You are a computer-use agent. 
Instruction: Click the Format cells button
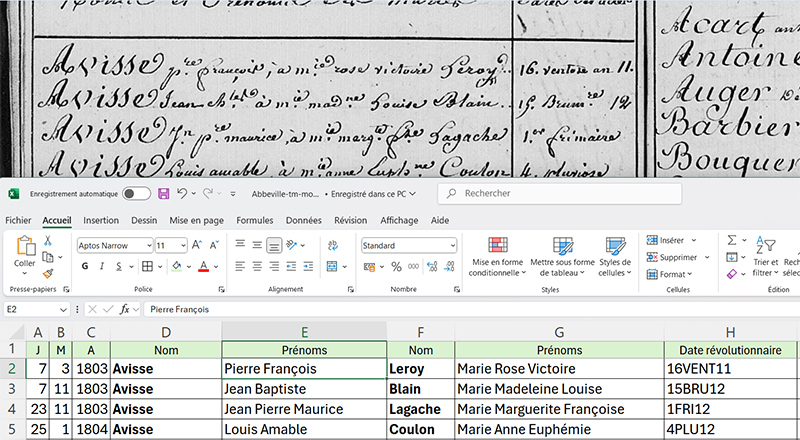tap(669, 274)
